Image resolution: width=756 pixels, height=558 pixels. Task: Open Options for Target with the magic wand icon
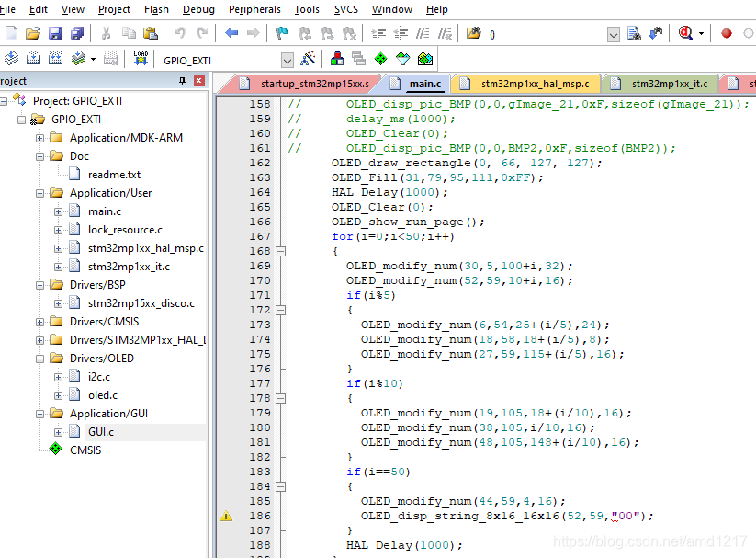[x=308, y=59]
